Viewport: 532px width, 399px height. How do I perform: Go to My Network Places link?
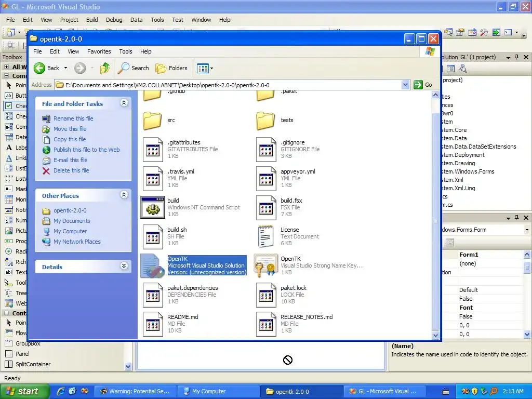coord(77,242)
